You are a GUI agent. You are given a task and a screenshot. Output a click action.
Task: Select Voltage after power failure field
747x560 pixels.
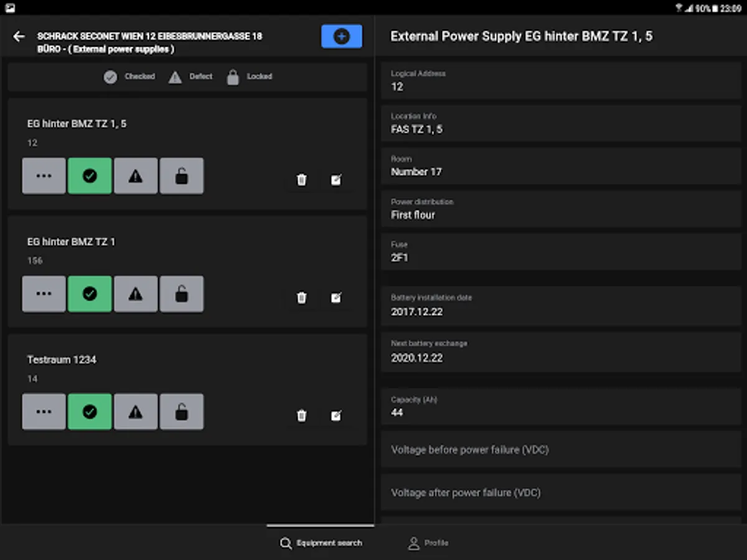point(561,492)
